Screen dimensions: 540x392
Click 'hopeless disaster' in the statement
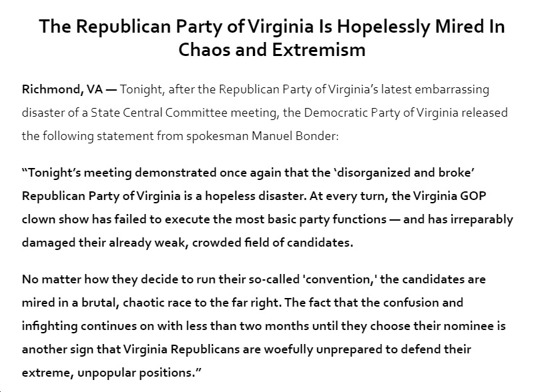pos(255,196)
